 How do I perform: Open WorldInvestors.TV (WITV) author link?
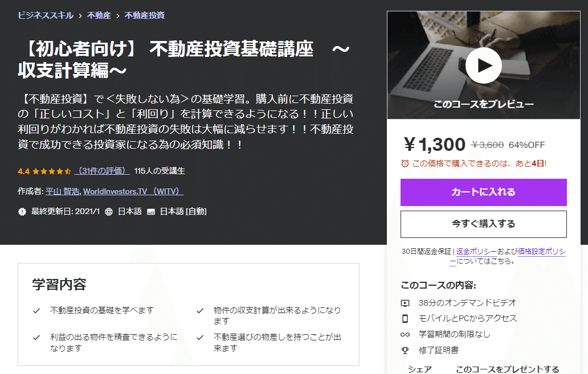pos(133,191)
